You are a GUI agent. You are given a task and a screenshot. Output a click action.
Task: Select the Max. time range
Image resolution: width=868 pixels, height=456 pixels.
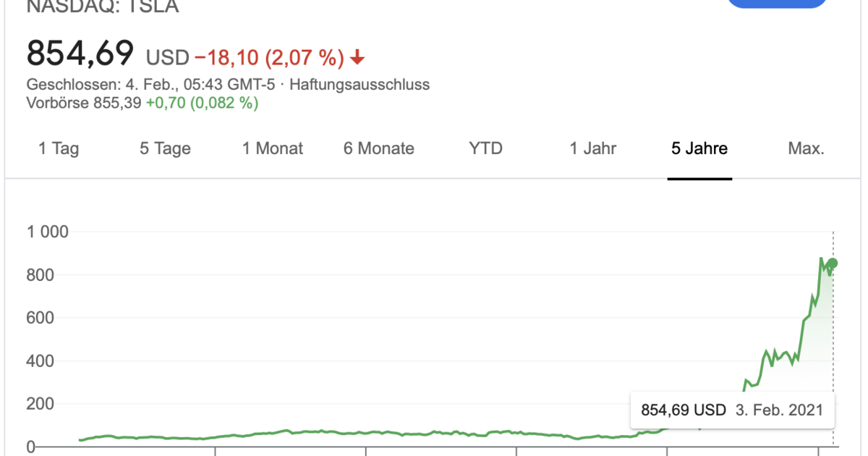coord(807,148)
